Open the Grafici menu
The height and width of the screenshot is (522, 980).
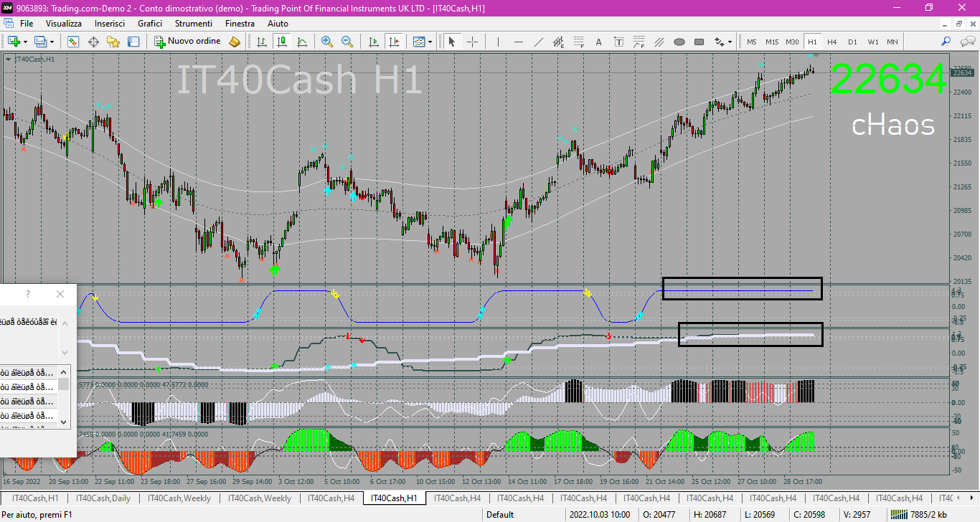(x=150, y=24)
